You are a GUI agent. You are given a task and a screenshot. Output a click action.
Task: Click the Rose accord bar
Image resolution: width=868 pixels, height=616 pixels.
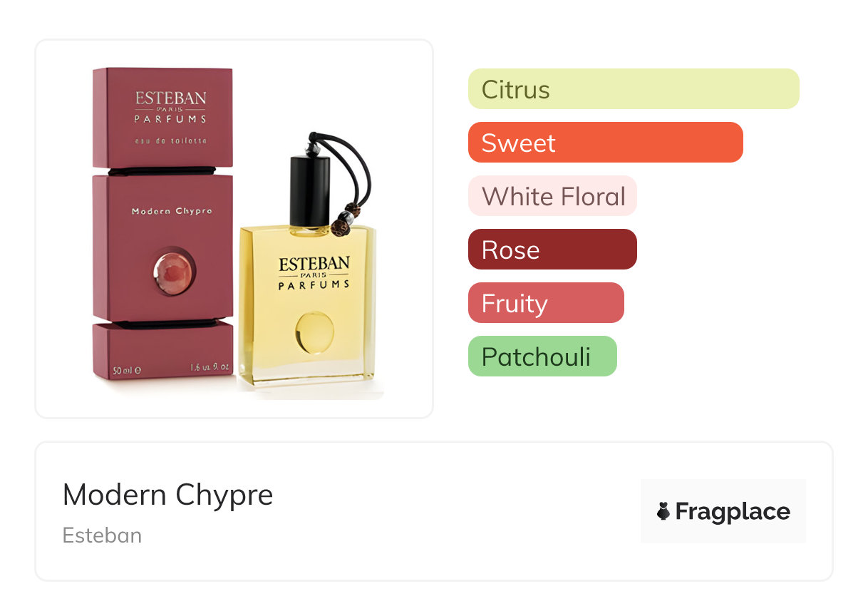click(x=552, y=250)
